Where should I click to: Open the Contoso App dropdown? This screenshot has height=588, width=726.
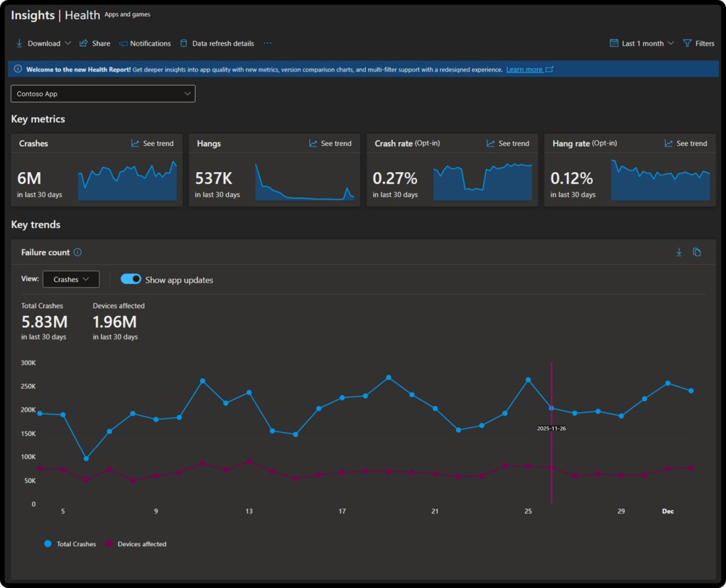103,94
